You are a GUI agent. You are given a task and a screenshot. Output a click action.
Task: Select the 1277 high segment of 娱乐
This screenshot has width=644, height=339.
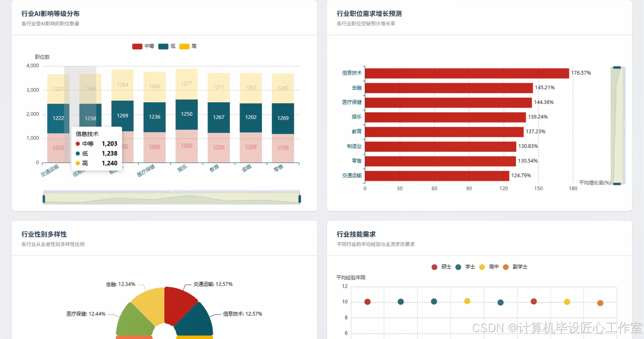tap(187, 84)
